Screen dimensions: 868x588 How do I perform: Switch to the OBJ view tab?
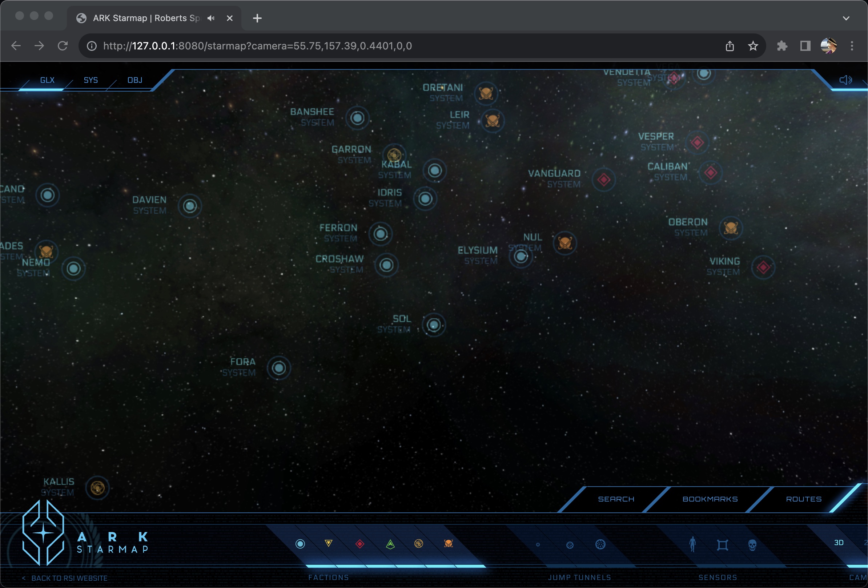point(135,80)
